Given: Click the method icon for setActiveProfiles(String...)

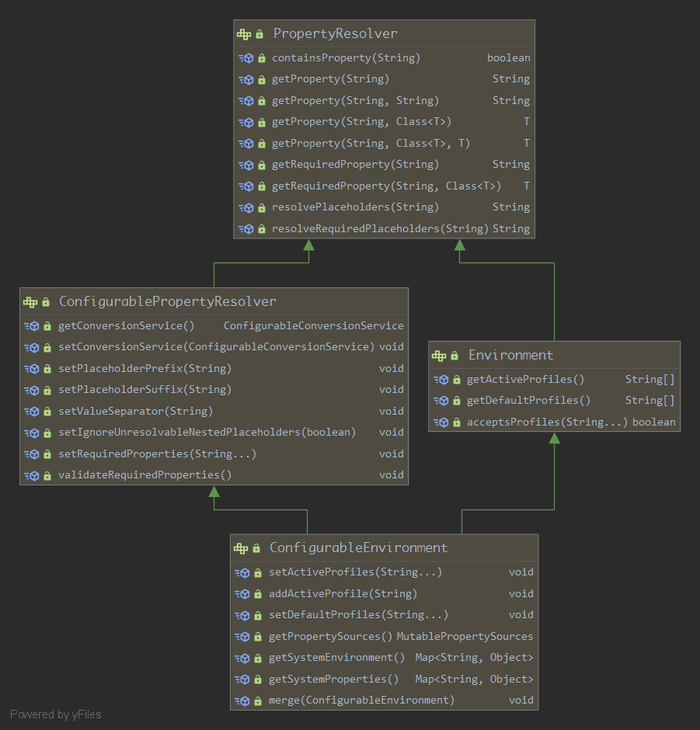Looking at the screenshot, I should coord(242,572).
